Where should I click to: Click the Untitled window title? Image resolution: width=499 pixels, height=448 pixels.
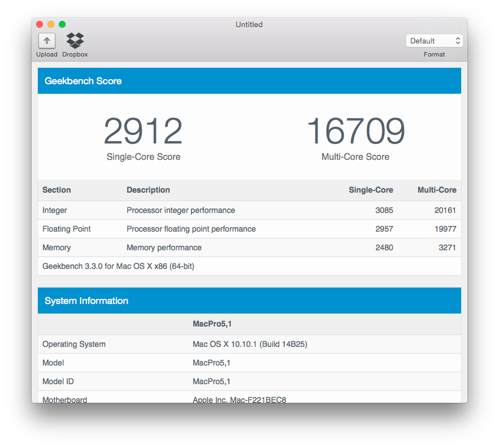click(x=249, y=24)
